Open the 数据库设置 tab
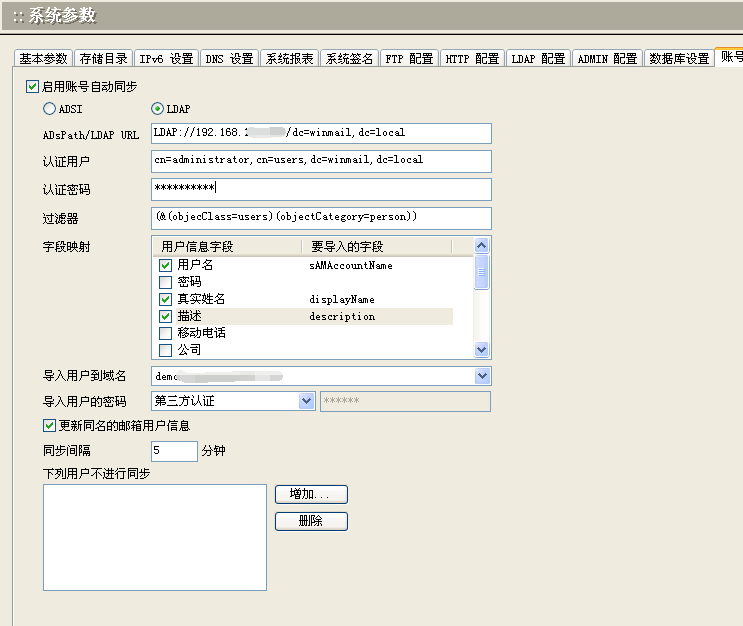Screen dimensions: 743x626 678,59
